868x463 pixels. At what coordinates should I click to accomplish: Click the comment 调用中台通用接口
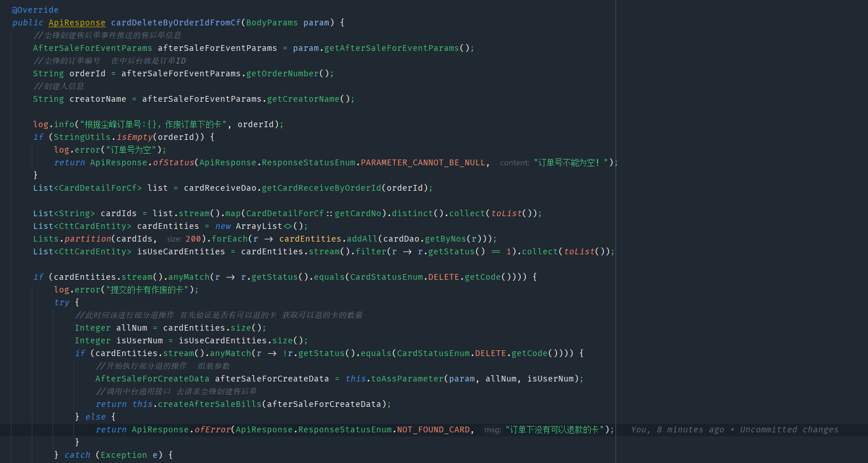tap(176, 391)
